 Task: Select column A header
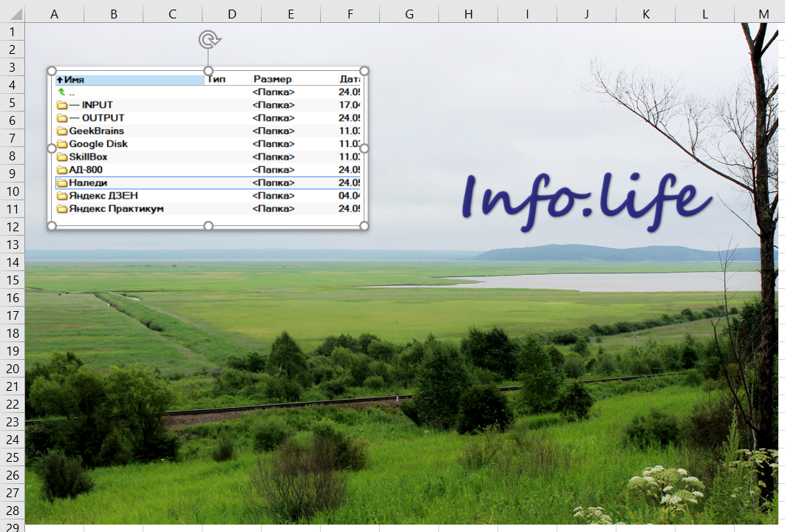click(55, 14)
